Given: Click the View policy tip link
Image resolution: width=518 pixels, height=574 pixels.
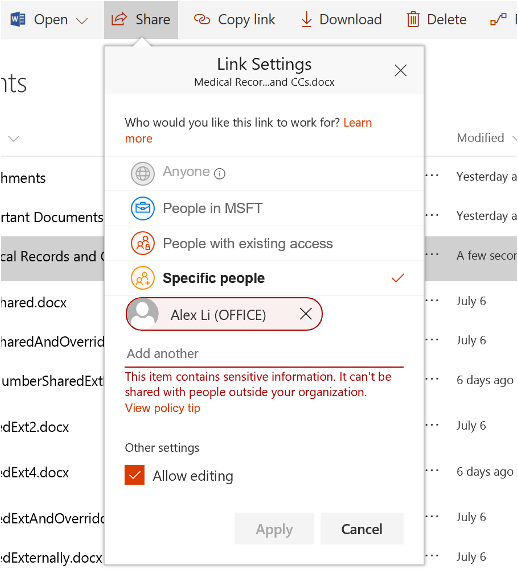Looking at the screenshot, I should 163,408.
